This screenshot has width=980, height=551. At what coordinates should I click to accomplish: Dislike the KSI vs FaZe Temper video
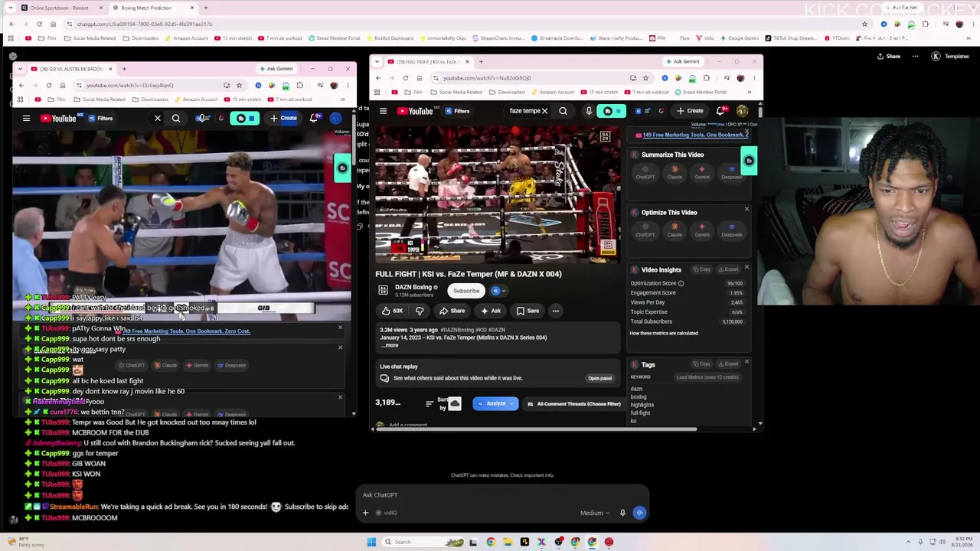(x=420, y=311)
